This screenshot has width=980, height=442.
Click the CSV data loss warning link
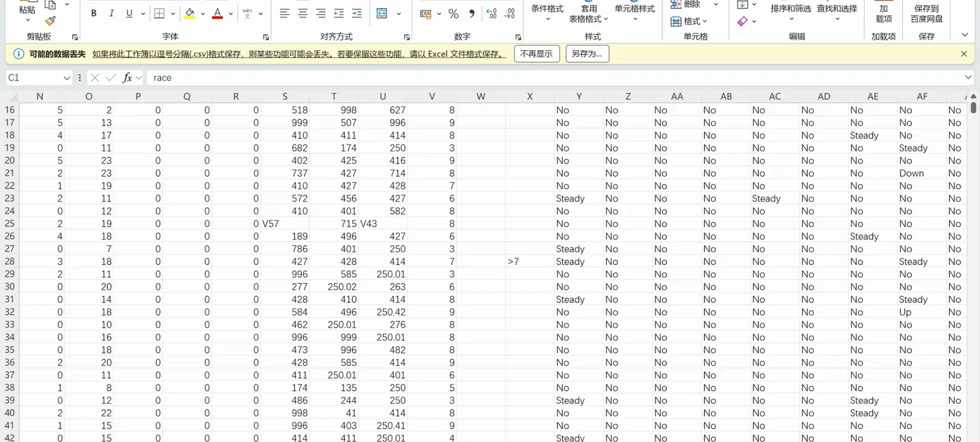(x=300, y=54)
